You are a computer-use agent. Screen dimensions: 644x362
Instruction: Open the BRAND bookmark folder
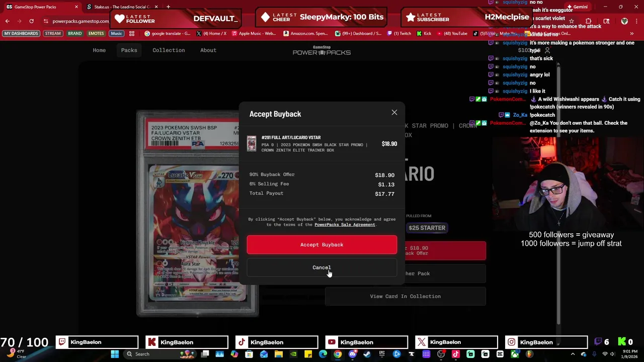(74, 33)
